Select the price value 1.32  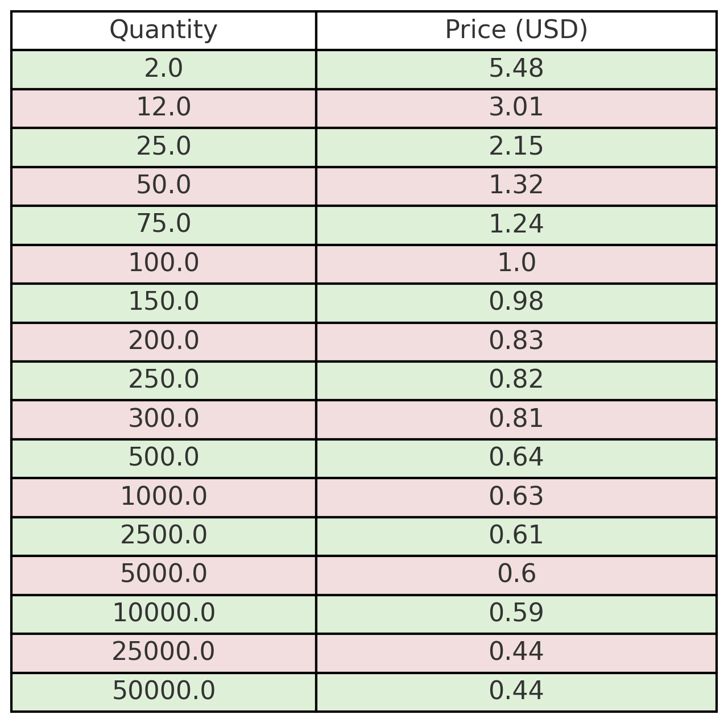tap(516, 186)
